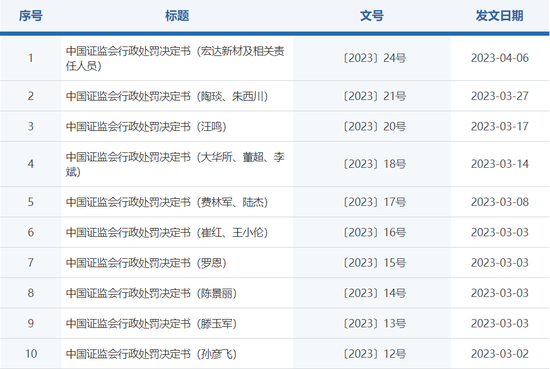550x369 pixels.
Task: Click serial number 7 in the 罗恩 row
Action: pyautogui.click(x=31, y=263)
